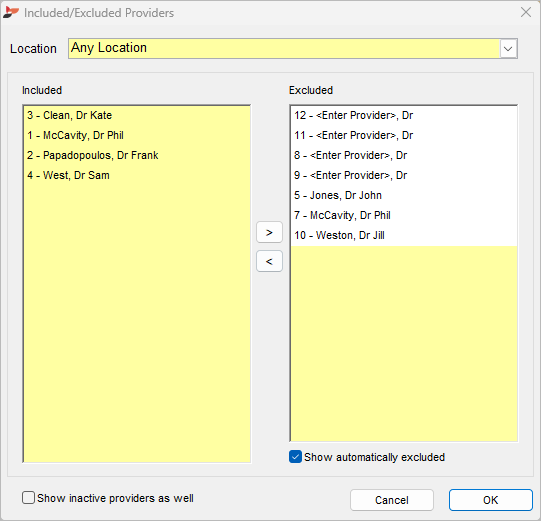Click the move-right arrow button

tap(269, 232)
